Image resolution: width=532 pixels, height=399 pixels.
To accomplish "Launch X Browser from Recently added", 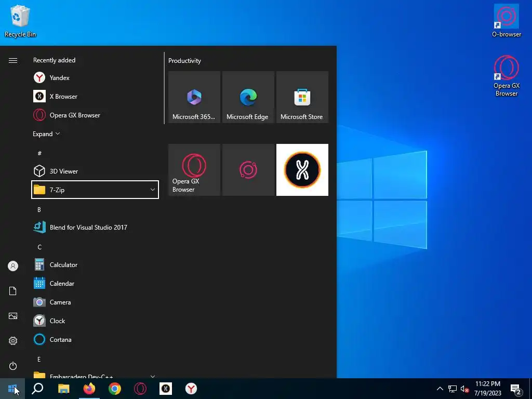I will 95,96.
